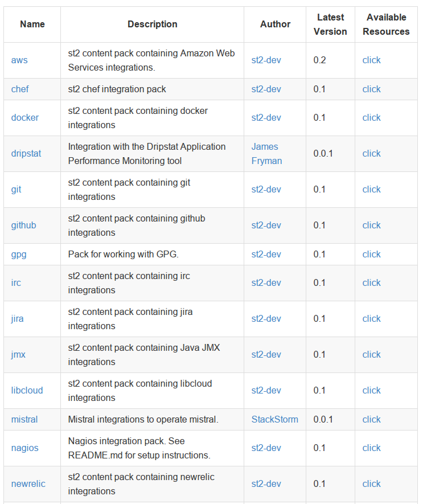Open the chef pack link
This screenshot has width=427, height=504.
20,89
